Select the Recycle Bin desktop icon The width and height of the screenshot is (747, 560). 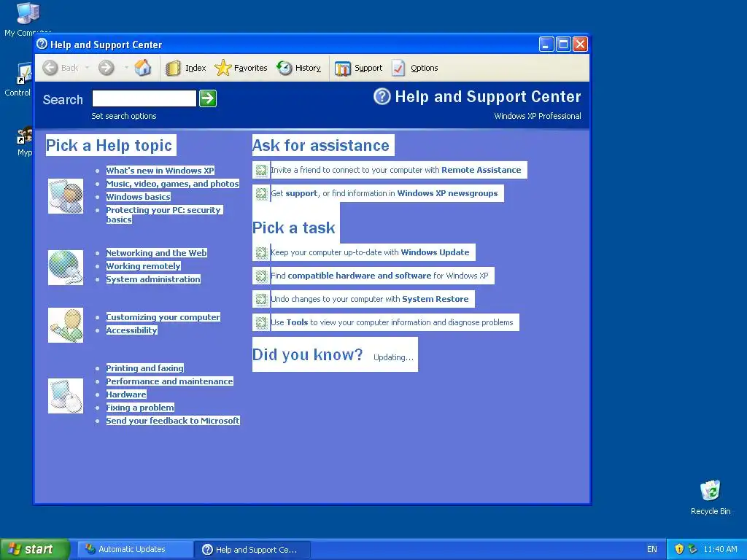[x=711, y=497]
